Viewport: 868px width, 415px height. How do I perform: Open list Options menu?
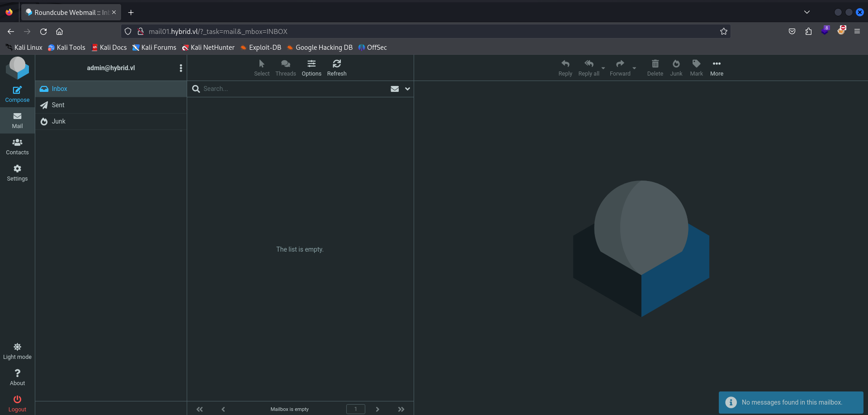311,64
